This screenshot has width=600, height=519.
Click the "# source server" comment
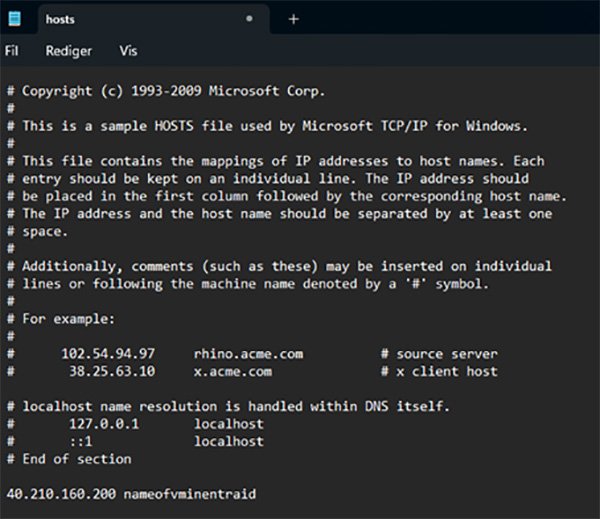click(439, 354)
